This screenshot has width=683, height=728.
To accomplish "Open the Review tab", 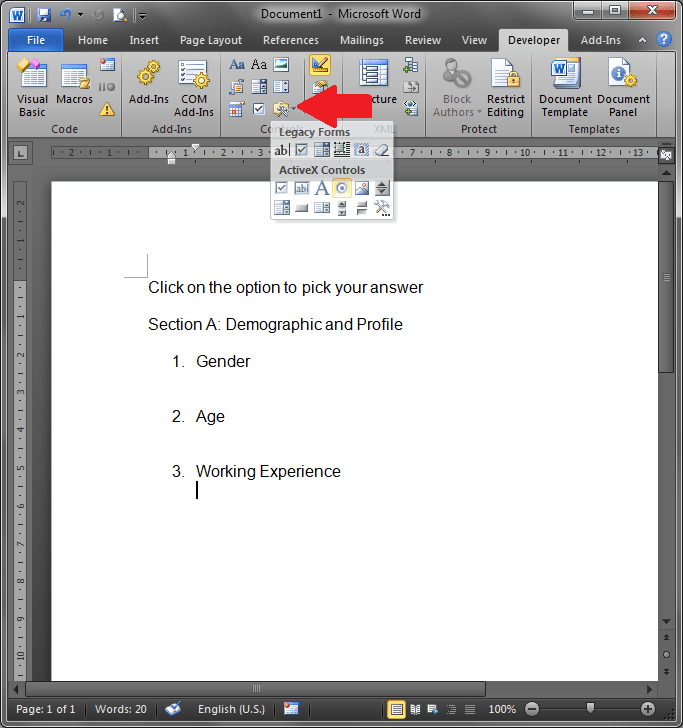I will [423, 40].
